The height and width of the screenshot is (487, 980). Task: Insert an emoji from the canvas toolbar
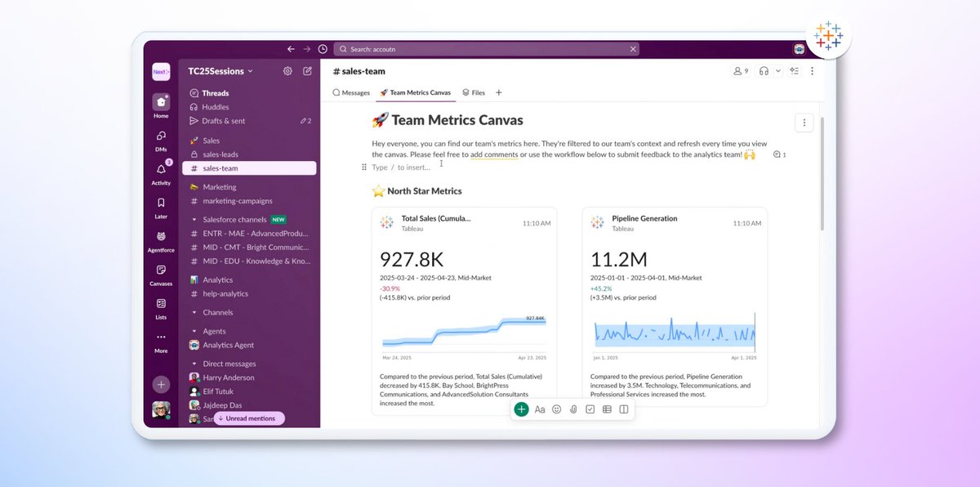tap(556, 409)
